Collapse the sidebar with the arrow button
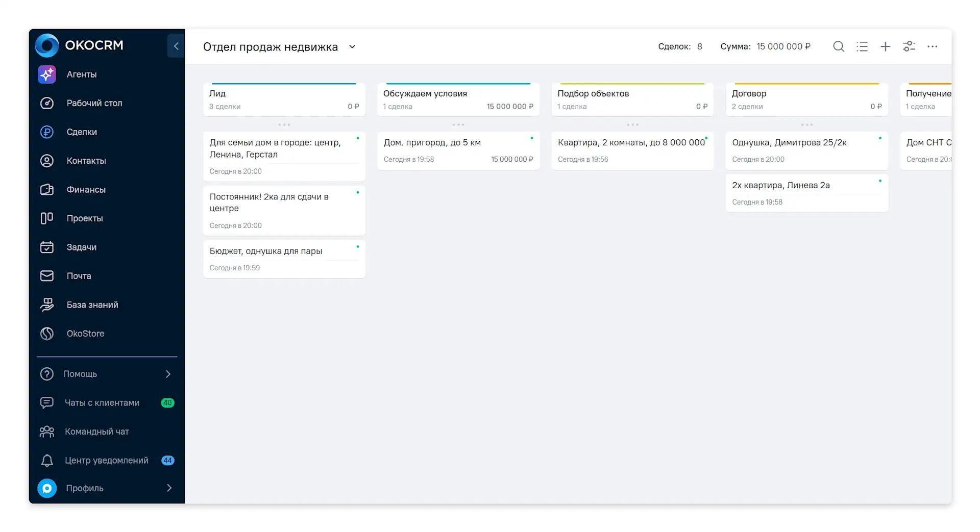 176,46
